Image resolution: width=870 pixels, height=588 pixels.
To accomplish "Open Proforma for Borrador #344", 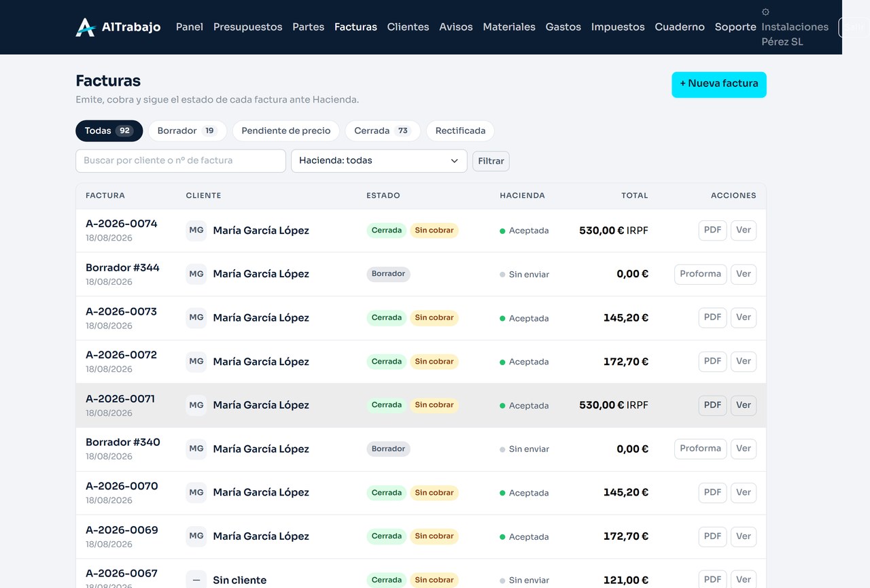I will pyautogui.click(x=701, y=275).
